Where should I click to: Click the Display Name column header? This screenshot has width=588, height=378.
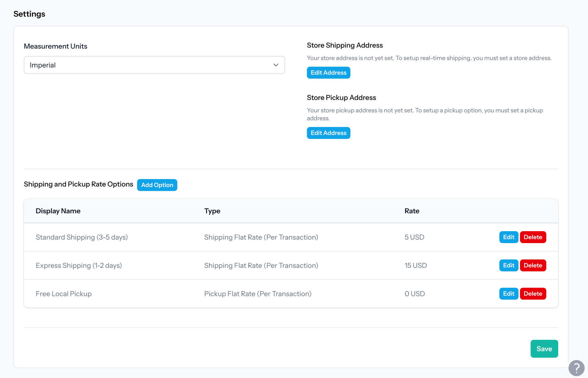click(x=58, y=211)
